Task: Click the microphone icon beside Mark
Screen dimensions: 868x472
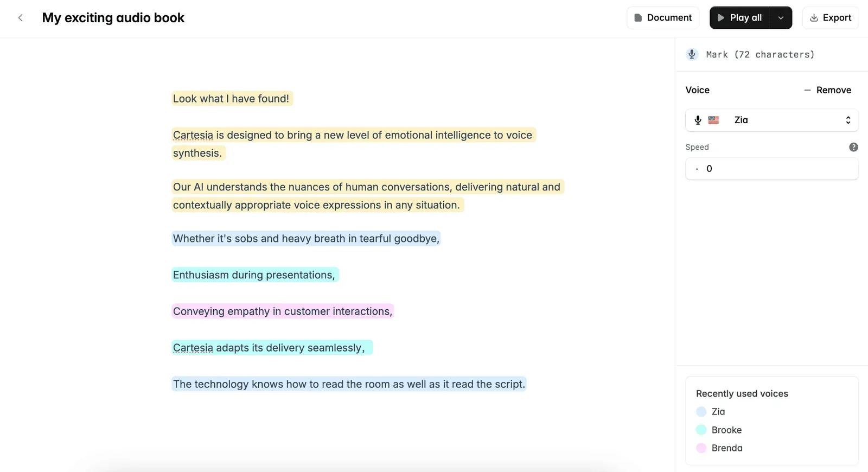Action: click(692, 54)
